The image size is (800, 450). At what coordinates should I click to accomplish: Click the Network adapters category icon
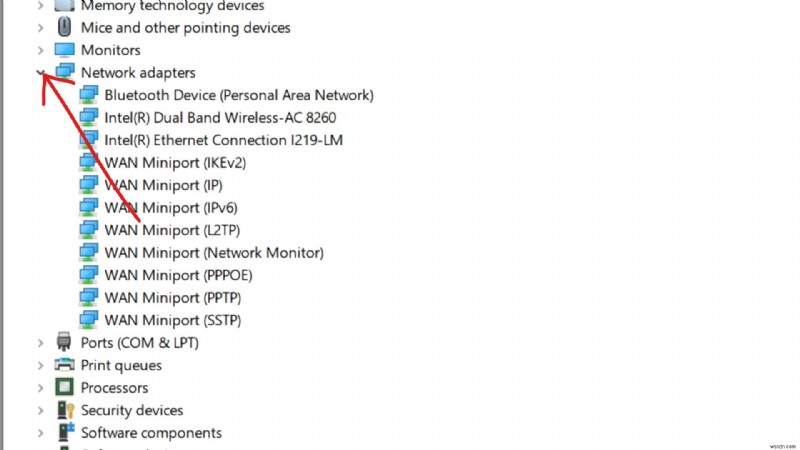point(65,72)
